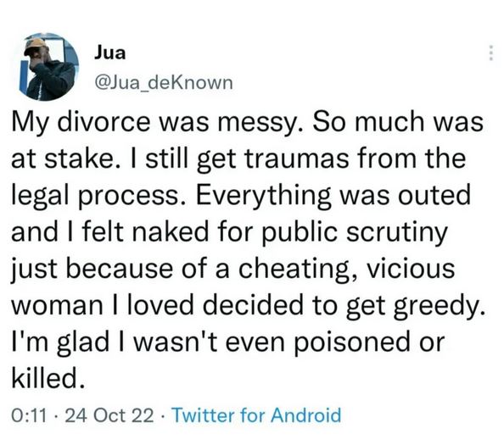Click the line 'woman I loved decided to get greedy.'
Screen dimensions: 504x445
248,306
